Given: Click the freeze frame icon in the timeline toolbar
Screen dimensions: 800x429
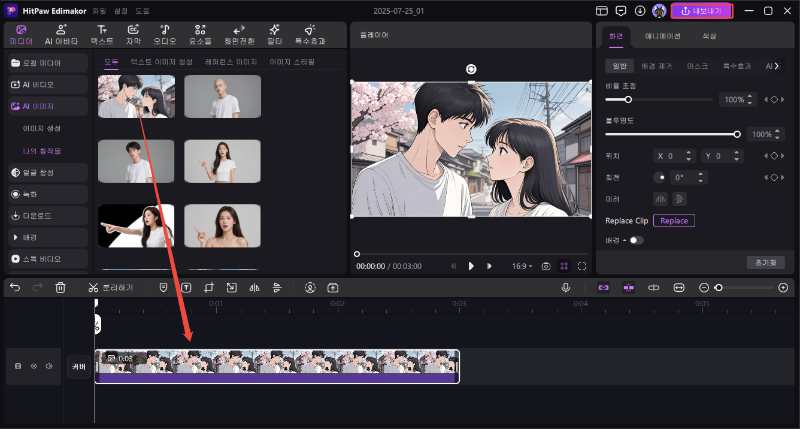Looking at the screenshot, I should (333, 288).
